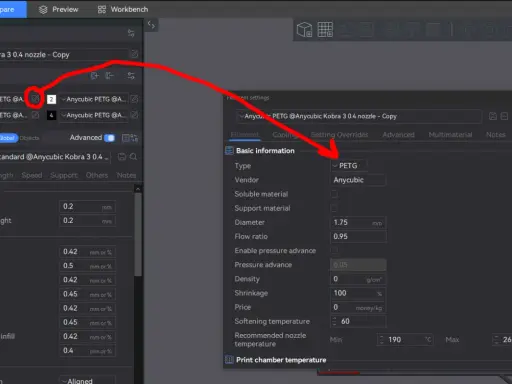
Task: Edit the Kobra 3 0.4 nozzle - Copy printer preset
Action: (x=134, y=54)
